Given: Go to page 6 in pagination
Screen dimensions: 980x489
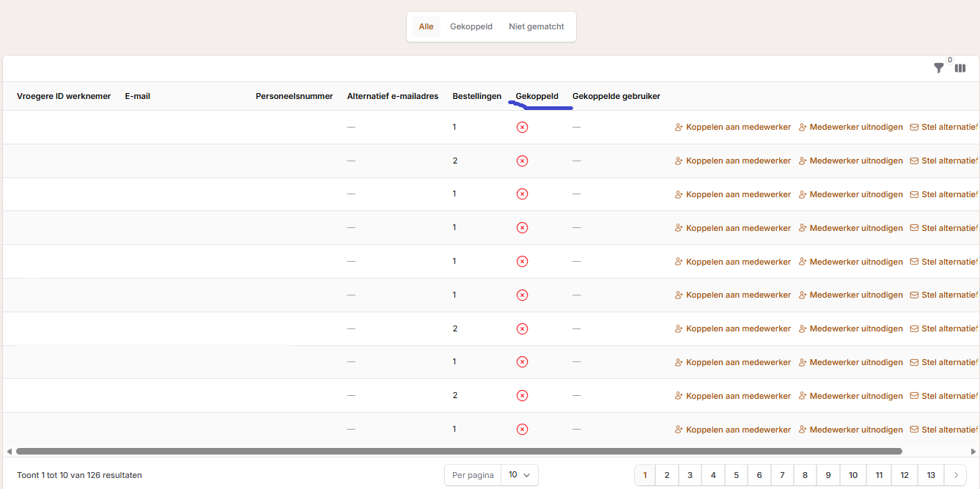Looking at the screenshot, I should tap(759, 475).
